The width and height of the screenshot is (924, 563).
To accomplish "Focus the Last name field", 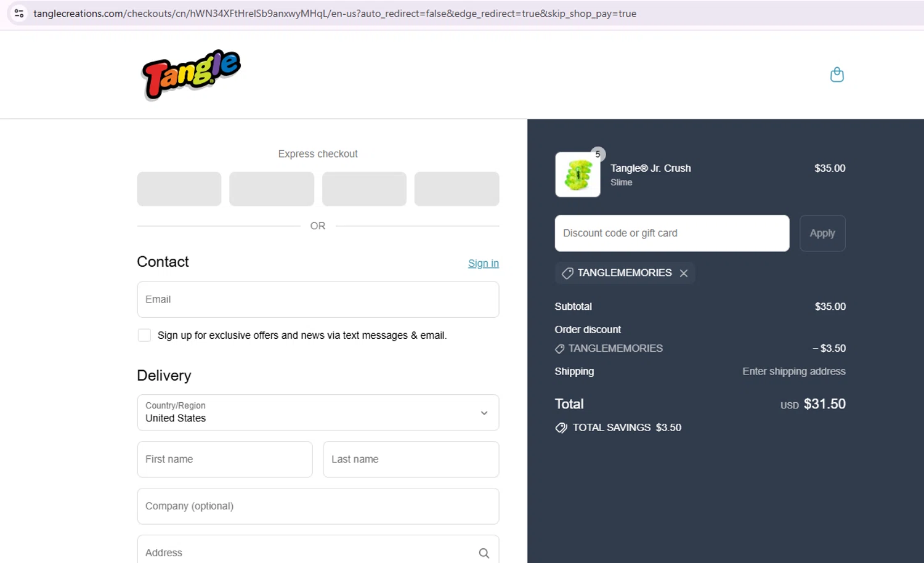I will pyautogui.click(x=411, y=460).
